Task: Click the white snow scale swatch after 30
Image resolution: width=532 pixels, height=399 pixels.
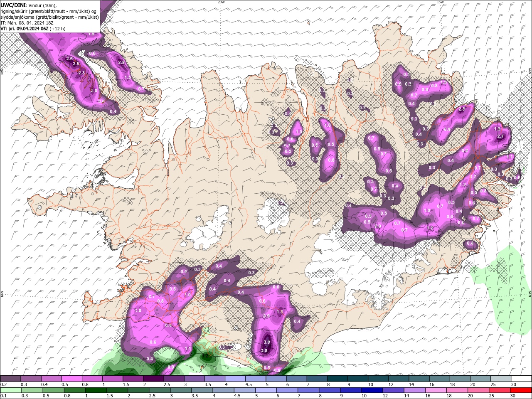Action: tap(521, 379)
